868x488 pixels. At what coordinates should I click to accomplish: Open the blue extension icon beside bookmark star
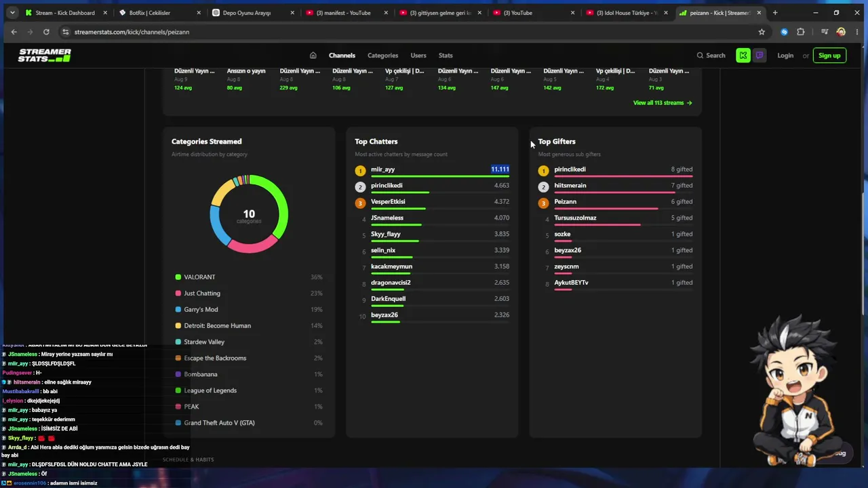[x=785, y=32]
